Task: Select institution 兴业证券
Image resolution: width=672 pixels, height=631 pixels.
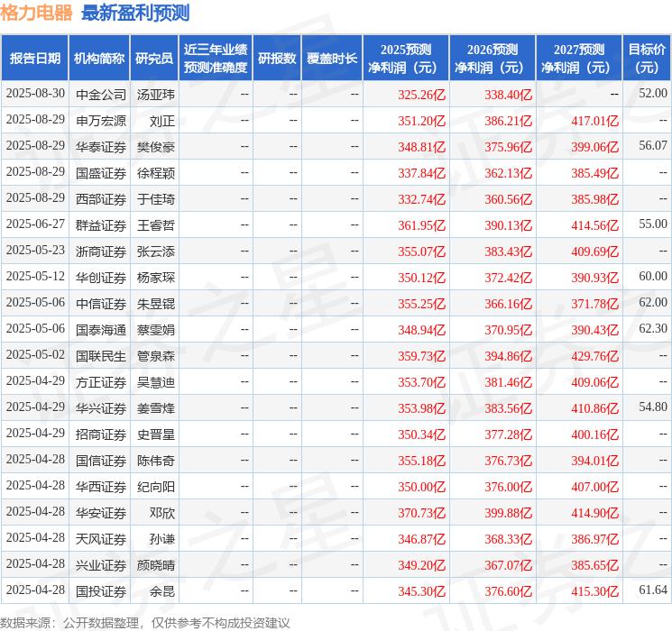Action: (x=101, y=565)
